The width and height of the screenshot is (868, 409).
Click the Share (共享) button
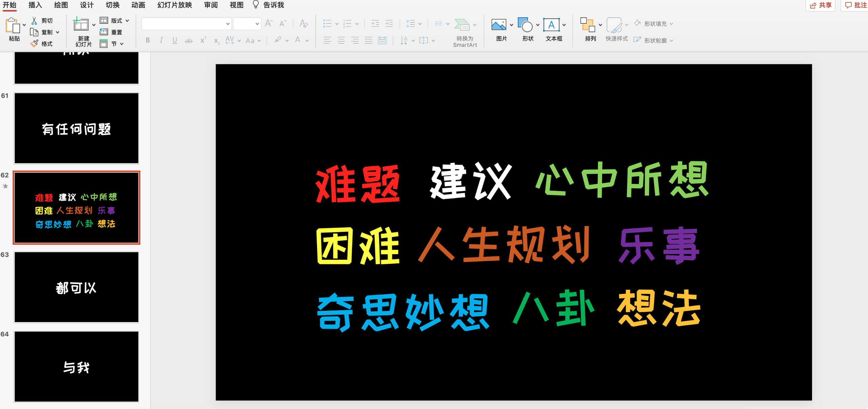tap(821, 5)
